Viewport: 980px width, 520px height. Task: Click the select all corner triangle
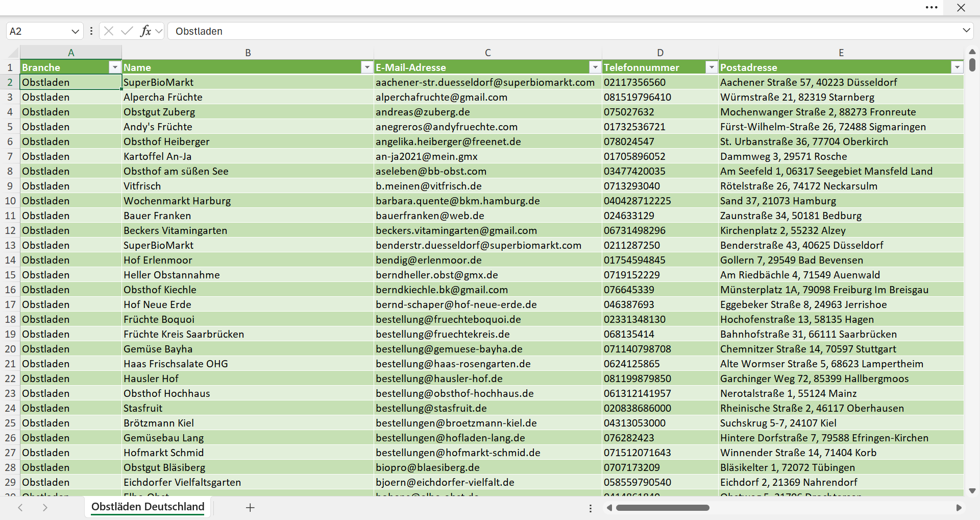[x=13, y=52]
